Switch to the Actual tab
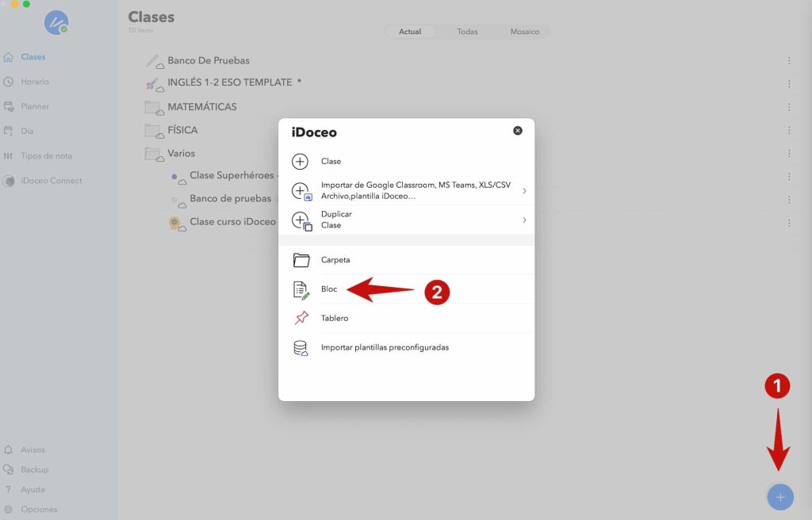This screenshot has width=812, height=520. click(x=410, y=32)
